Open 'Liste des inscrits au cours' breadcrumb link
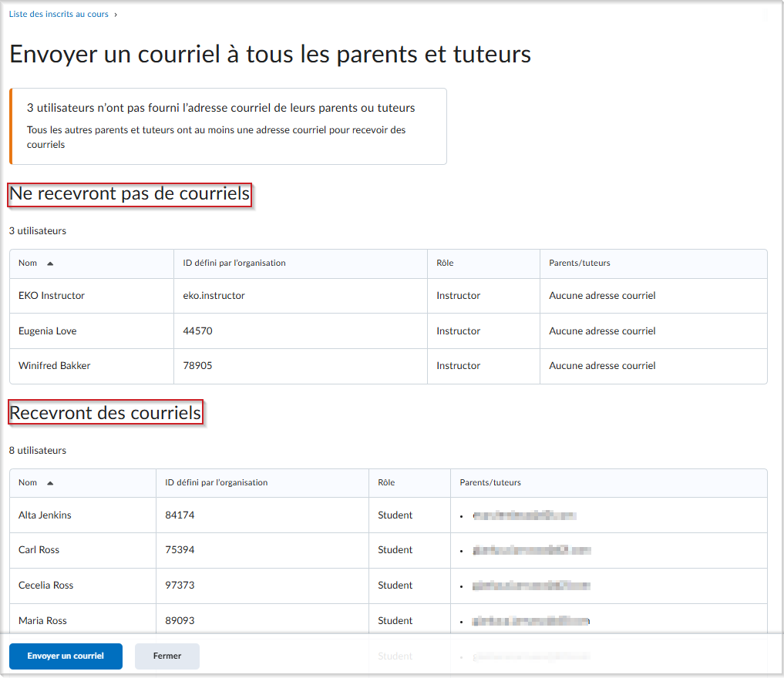784x678 pixels. tap(57, 14)
